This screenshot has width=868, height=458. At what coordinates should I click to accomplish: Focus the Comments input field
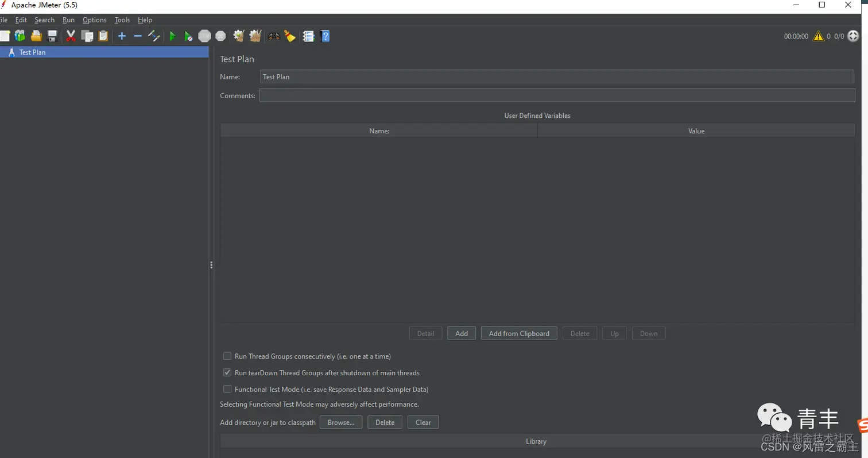(x=557, y=95)
